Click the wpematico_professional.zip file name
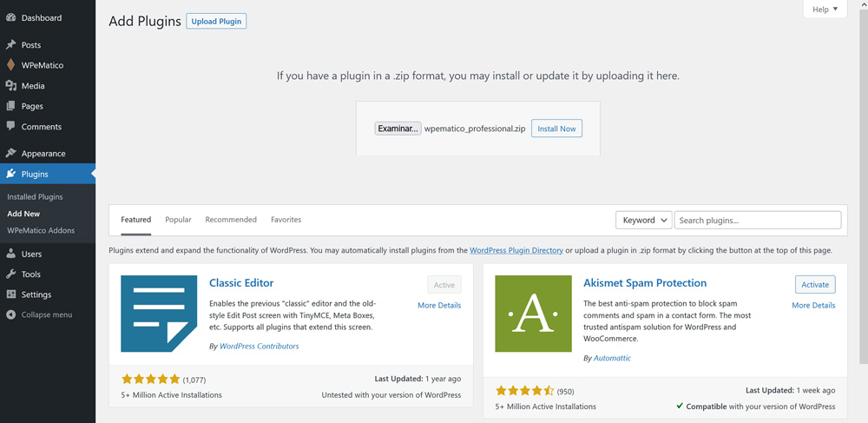Screen dimensions: 868x423 pos(475,129)
